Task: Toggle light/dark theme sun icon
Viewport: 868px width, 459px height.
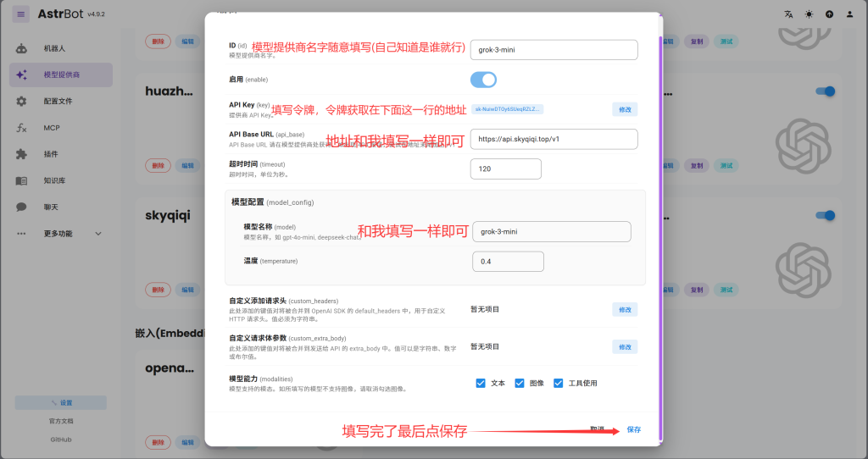Action: 809,14
